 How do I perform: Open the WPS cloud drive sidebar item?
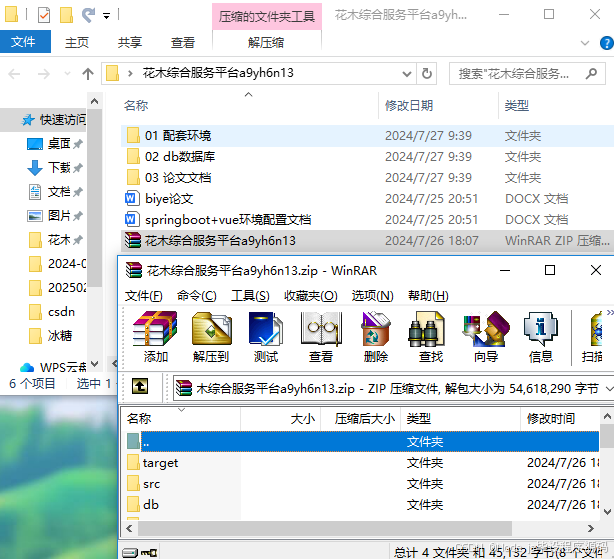click(53, 367)
